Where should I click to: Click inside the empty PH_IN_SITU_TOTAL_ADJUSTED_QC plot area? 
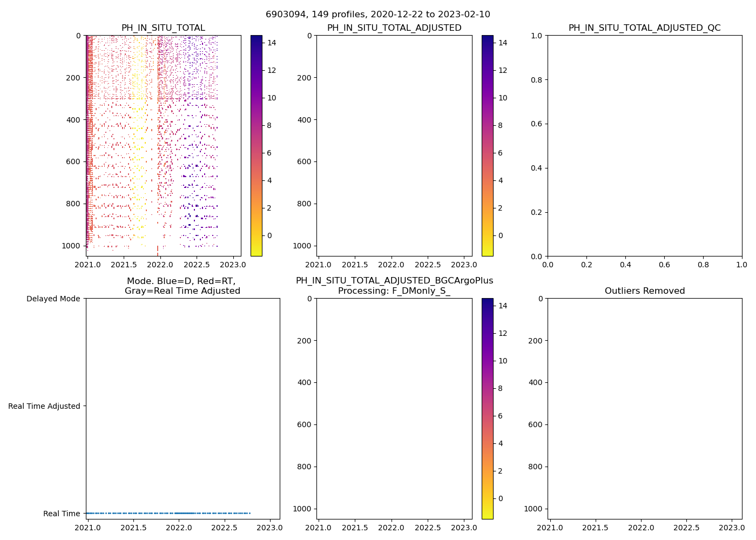[644, 146]
